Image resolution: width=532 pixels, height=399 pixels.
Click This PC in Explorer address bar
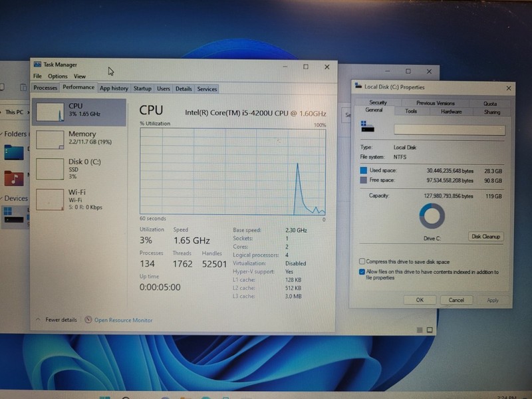(14, 112)
